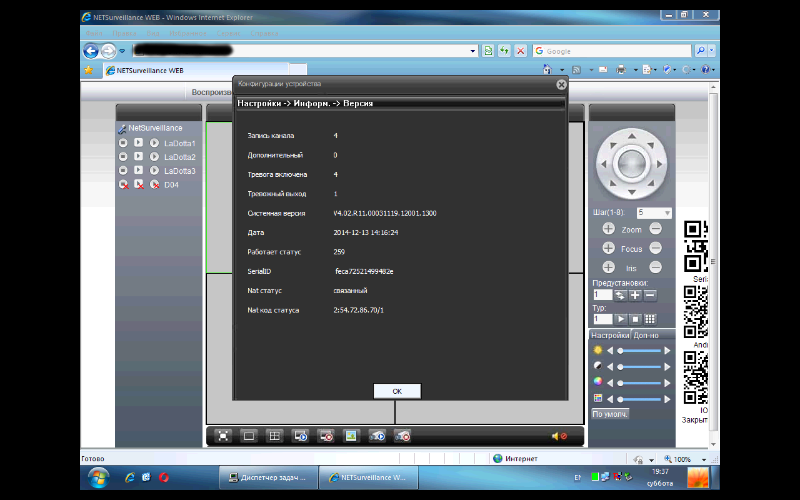Close the device configuration dialog with X
This screenshot has width=800, height=500.
561,85
